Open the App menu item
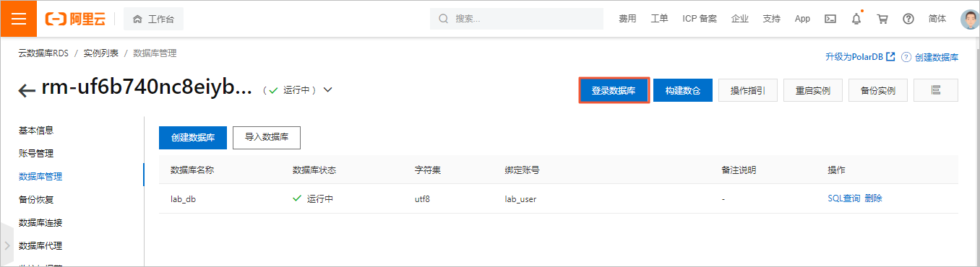Screen dimensions: 980x267 pos(802,19)
